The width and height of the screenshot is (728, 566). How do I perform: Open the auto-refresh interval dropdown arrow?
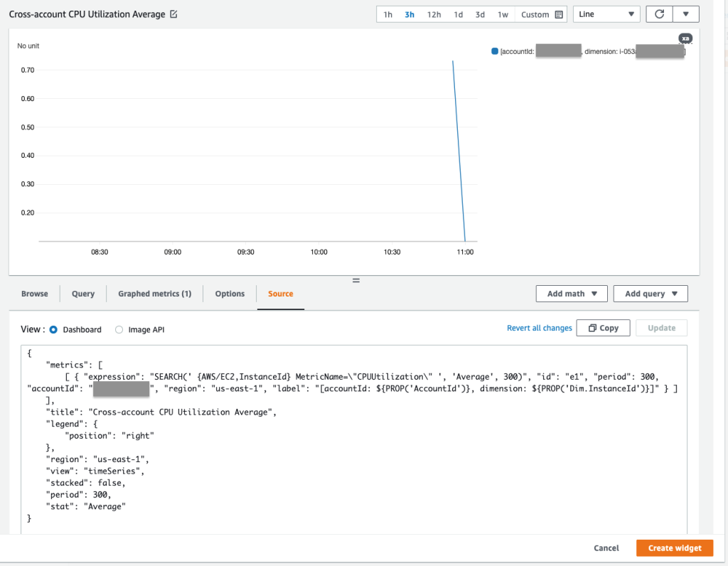pyautogui.click(x=684, y=14)
